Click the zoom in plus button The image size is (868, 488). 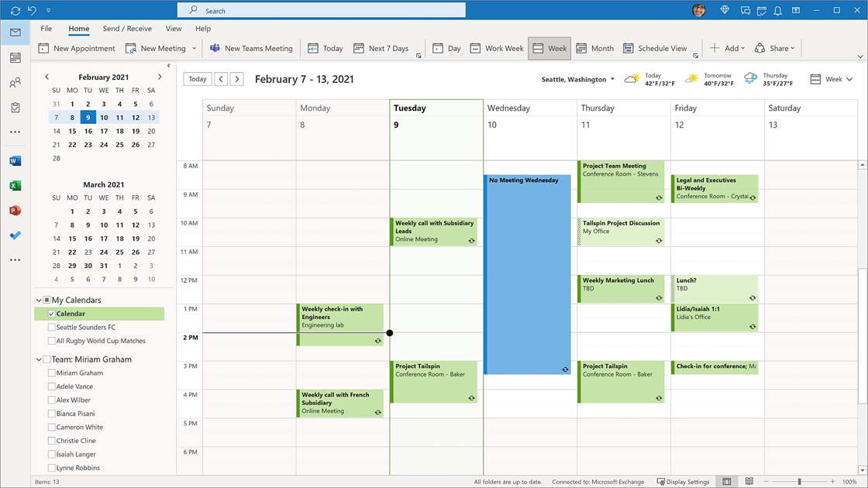(832, 482)
